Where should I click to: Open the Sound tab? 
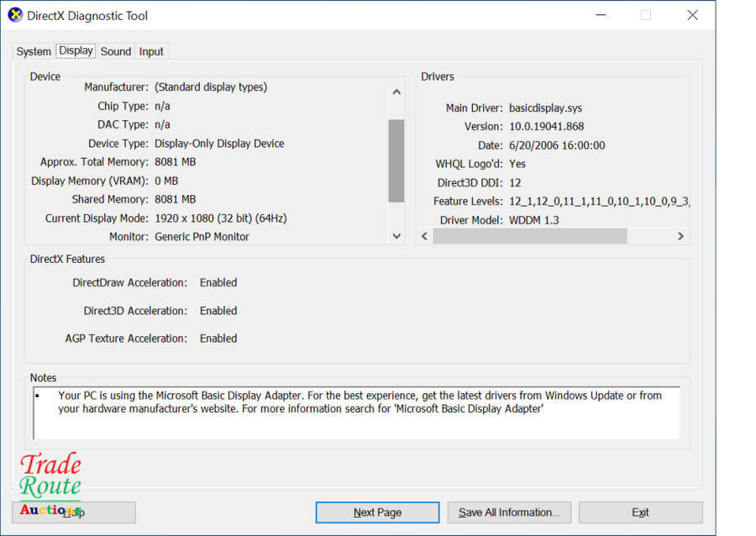pos(115,51)
